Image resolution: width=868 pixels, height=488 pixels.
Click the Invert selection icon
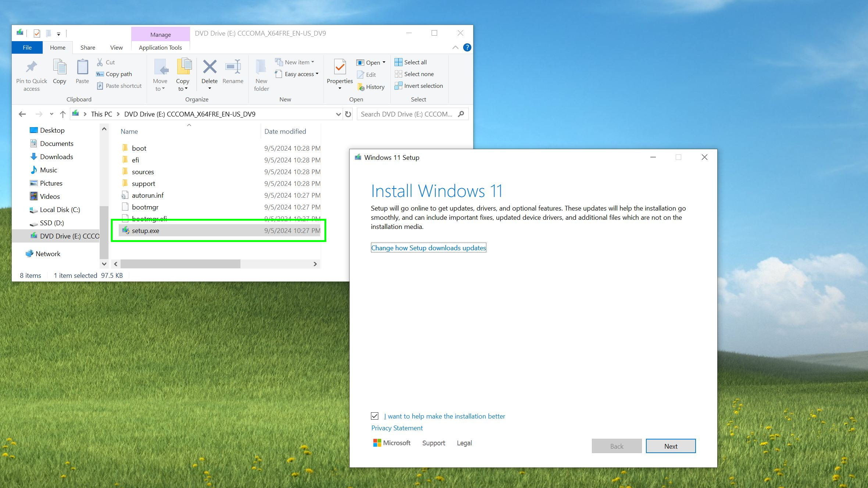coord(398,86)
